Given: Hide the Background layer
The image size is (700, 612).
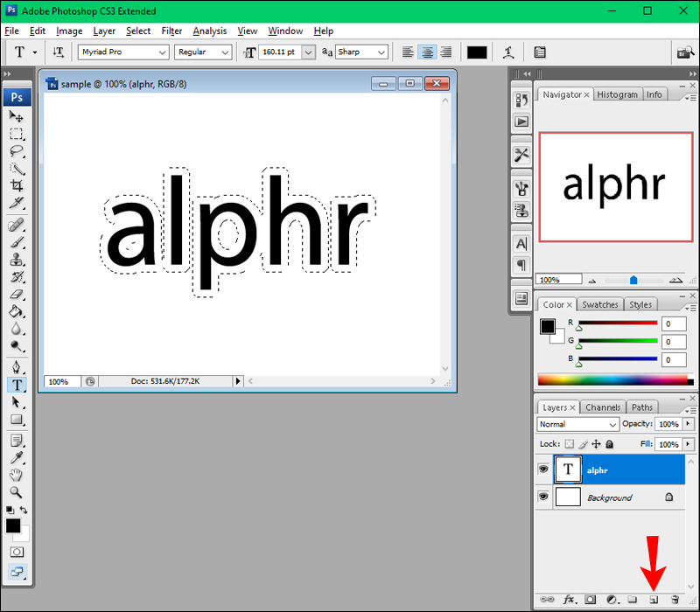Looking at the screenshot, I should 543,497.
